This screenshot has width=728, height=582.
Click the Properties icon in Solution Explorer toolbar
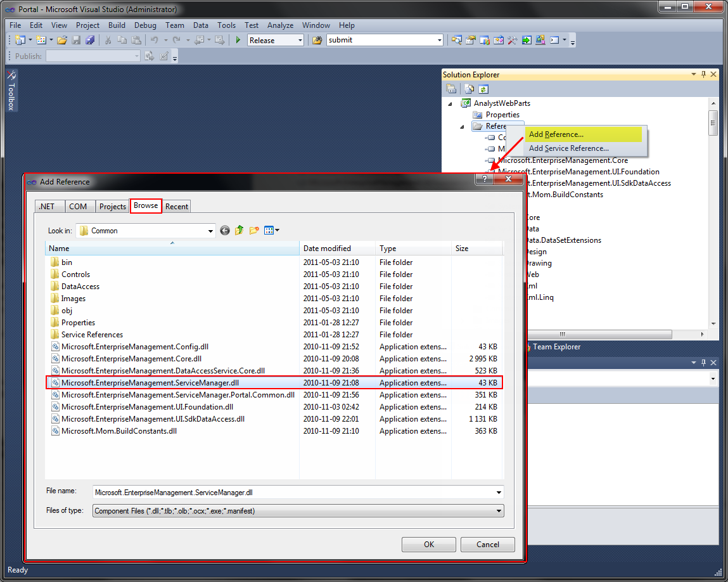click(x=451, y=89)
